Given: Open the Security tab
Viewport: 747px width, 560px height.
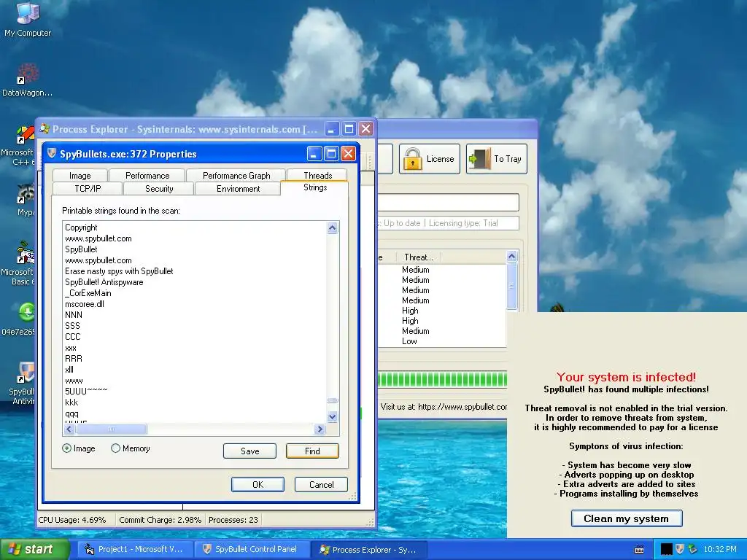Looking at the screenshot, I should point(159,189).
